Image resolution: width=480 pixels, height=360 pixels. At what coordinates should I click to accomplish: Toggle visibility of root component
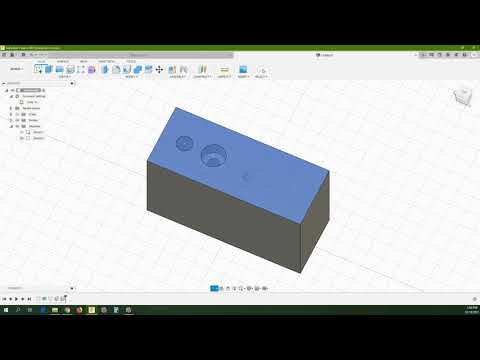(x=13, y=90)
